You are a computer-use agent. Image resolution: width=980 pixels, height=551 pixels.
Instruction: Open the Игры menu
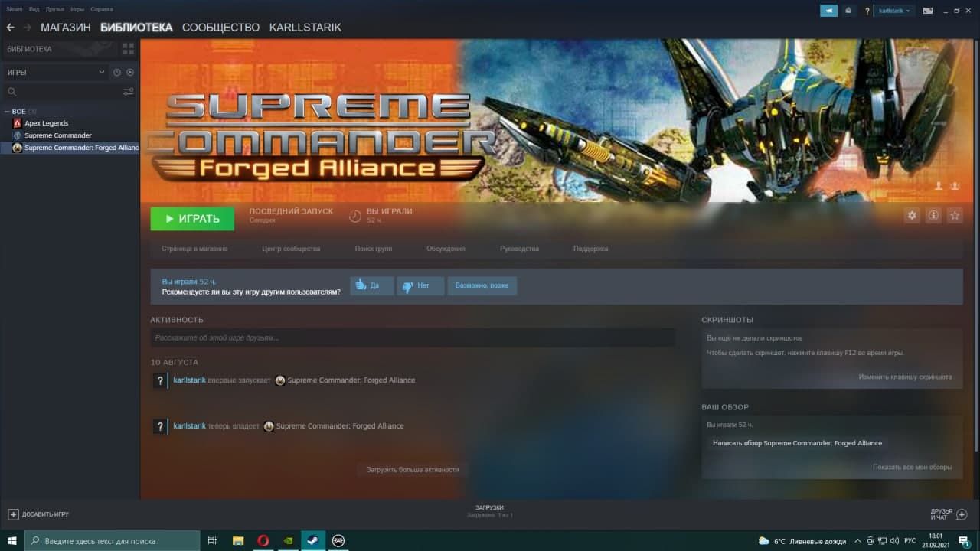pos(77,9)
